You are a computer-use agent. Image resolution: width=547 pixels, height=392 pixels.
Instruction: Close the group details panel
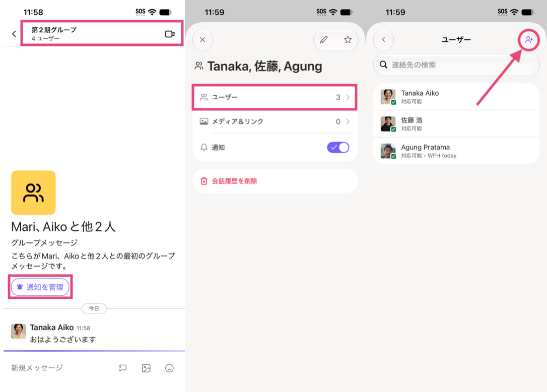202,40
